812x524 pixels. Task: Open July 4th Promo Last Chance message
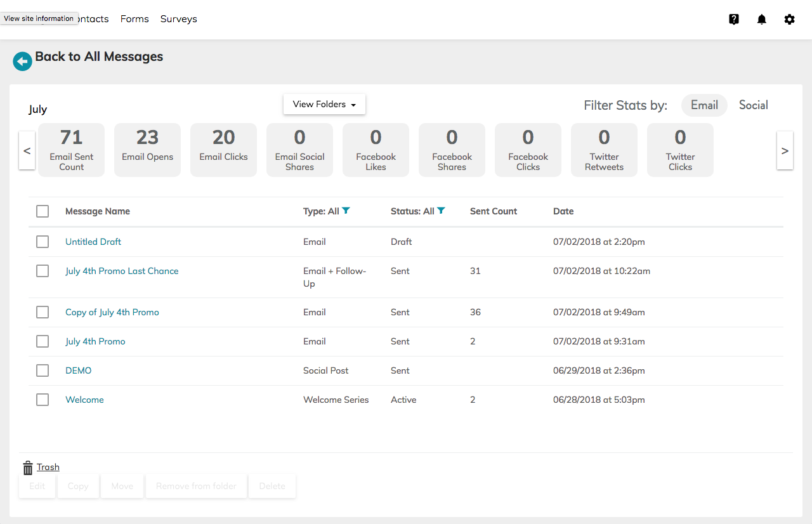point(122,271)
